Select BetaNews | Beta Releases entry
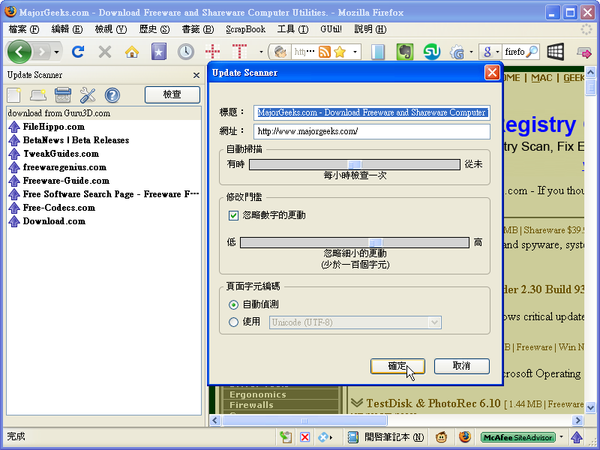This screenshot has width=600, height=450. [x=104, y=140]
